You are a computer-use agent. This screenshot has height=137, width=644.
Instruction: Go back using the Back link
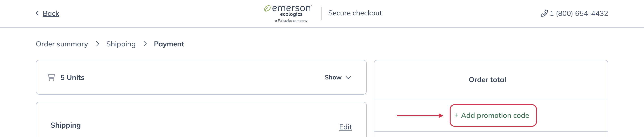click(51, 13)
